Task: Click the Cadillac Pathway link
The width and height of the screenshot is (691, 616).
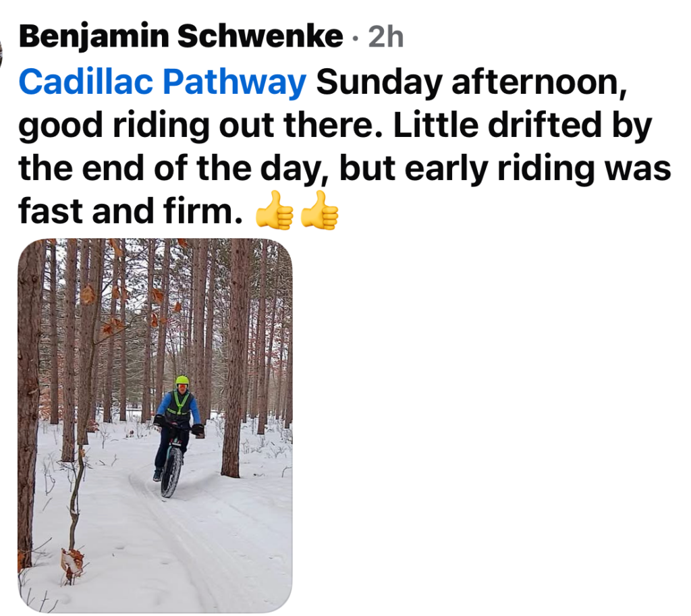Action: coord(163,82)
